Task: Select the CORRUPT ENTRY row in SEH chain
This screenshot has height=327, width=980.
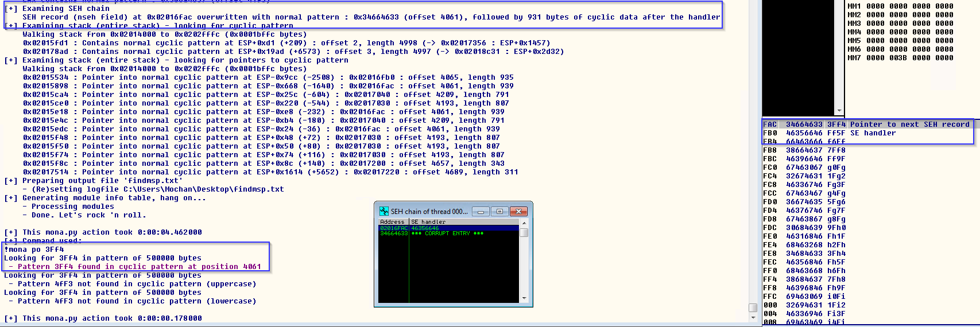Action: pos(447,233)
